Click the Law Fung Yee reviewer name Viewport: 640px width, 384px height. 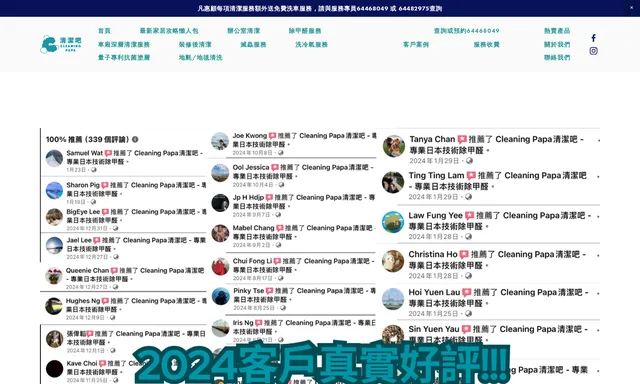click(436, 215)
